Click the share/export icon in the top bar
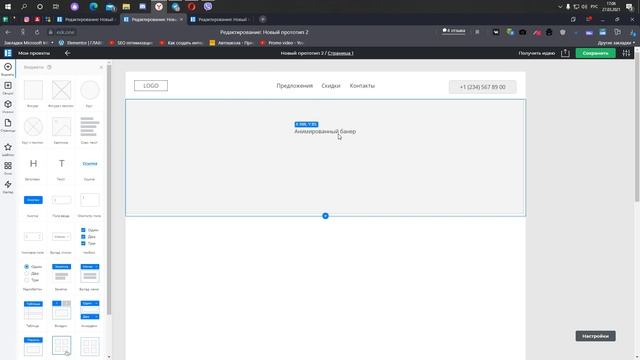 click(565, 53)
